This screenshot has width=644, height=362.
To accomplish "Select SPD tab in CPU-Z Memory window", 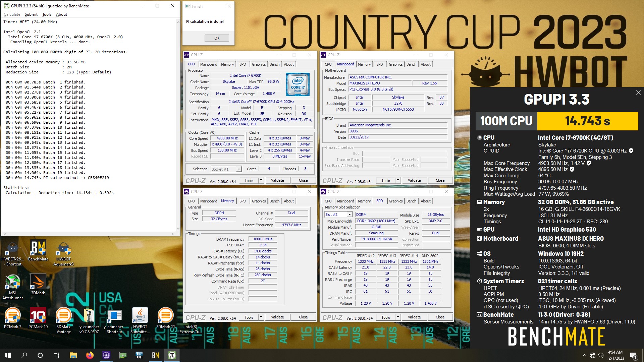I will [243, 201].
